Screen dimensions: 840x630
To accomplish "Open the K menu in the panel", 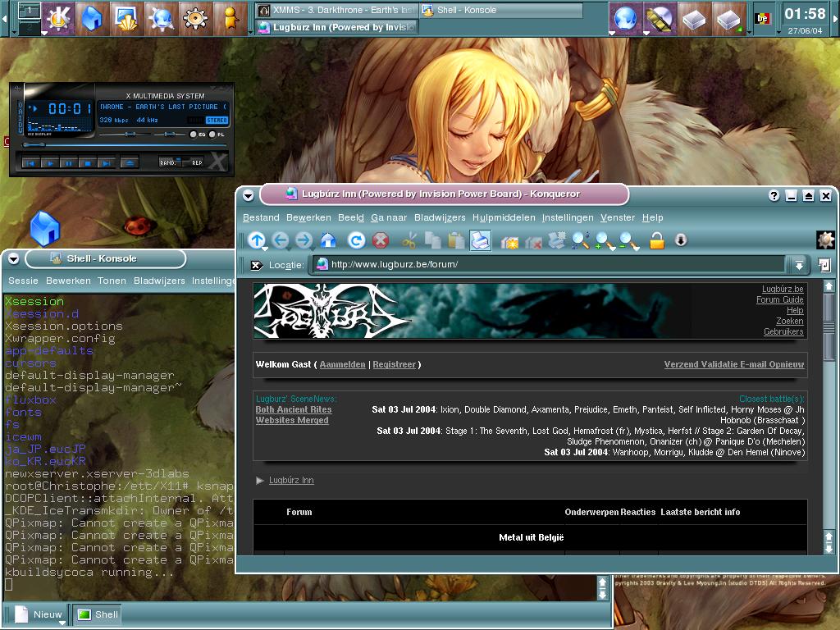I will click(58, 18).
